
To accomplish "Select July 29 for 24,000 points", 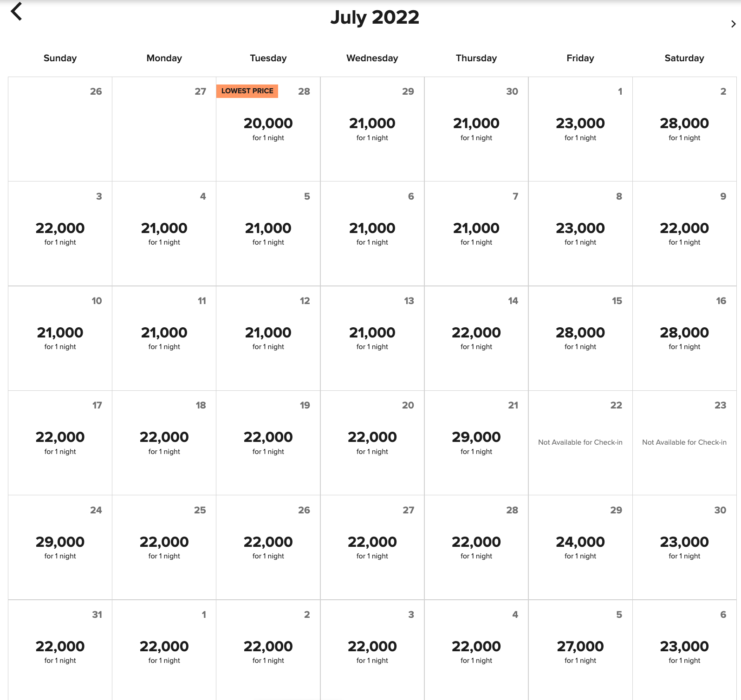I will [x=580, y=547].
